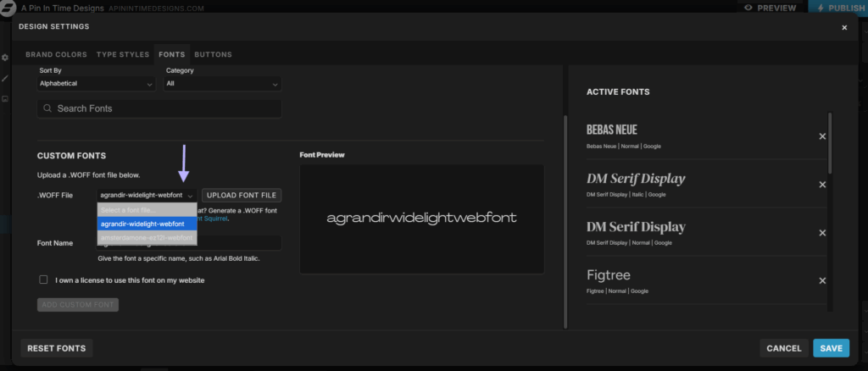868x371 pixels.
Task: Remove DM Serif Display Italic font
Action: point(822,185)
